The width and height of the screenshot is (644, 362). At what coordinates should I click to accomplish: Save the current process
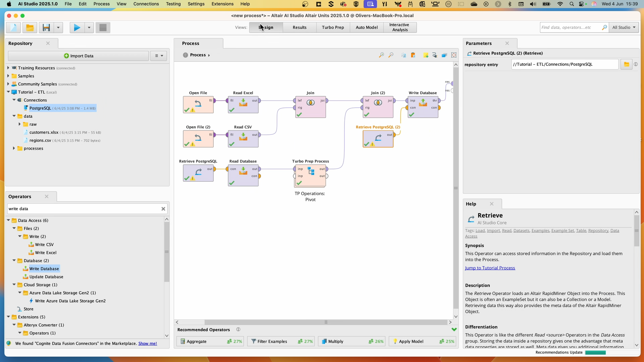click(x=46, y=27)
